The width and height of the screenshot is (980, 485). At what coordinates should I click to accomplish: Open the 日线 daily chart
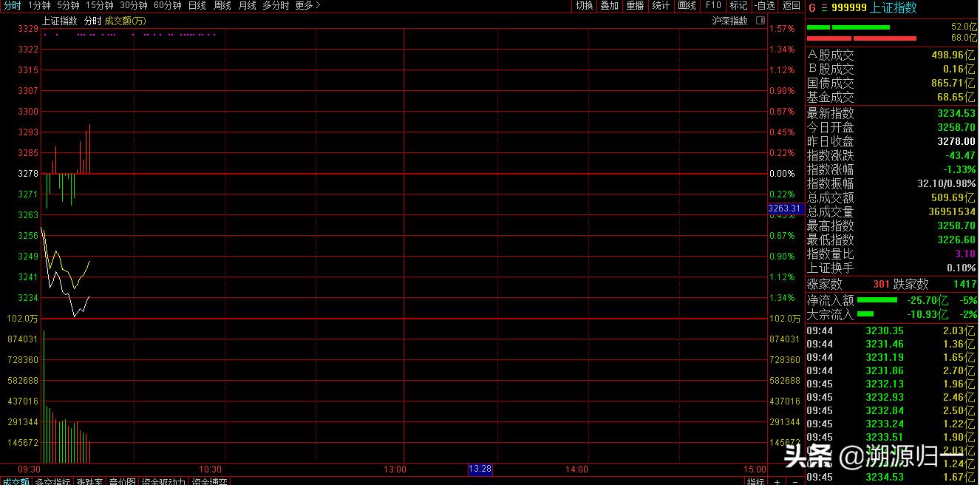click(197, 5)
